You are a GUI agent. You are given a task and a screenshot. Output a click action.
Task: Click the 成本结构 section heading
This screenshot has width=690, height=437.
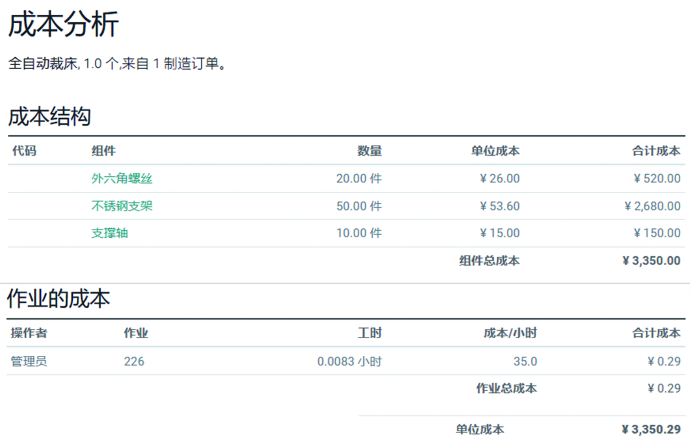pos(49,116)
